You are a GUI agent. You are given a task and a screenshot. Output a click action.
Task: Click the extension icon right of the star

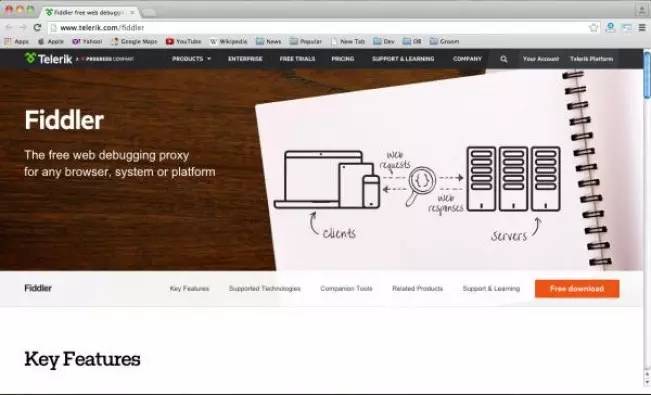(x=610, y=28)
